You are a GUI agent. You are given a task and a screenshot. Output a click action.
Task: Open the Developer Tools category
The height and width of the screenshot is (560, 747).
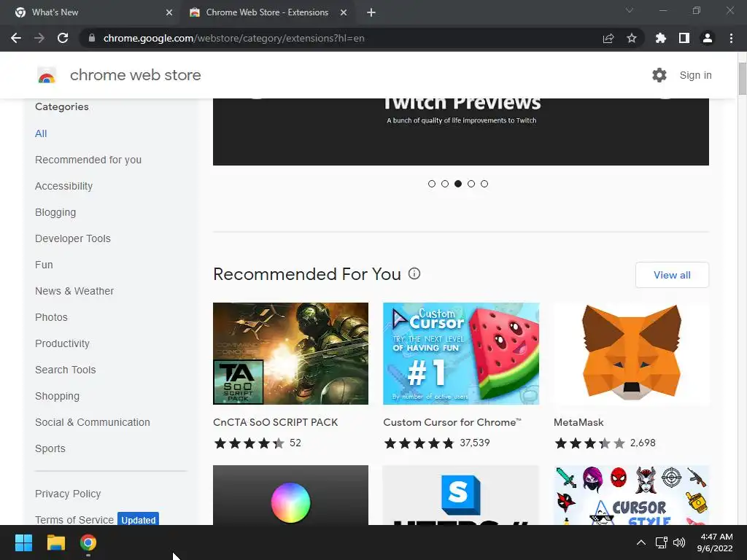point(73,238)
